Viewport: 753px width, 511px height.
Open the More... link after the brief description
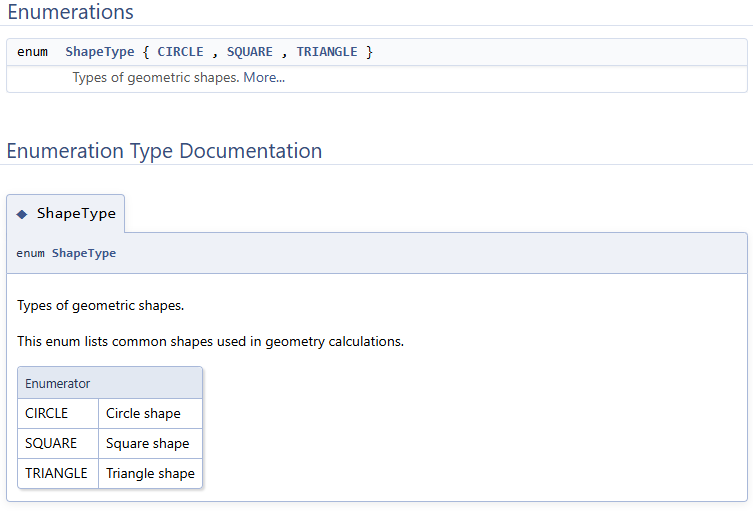pyautogui.click(x=264, y=78)
